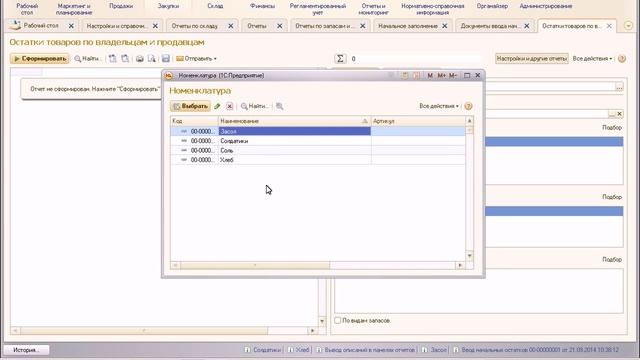Screen dimensions: 640x360
Task: Toggle the По видам запасов checkbox
Action: 338,320
